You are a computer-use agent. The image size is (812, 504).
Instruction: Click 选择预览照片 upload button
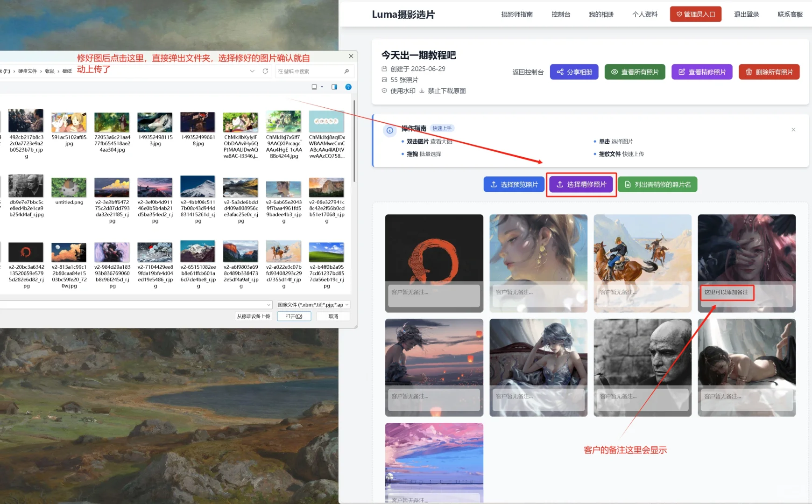[x=514, y=184]
